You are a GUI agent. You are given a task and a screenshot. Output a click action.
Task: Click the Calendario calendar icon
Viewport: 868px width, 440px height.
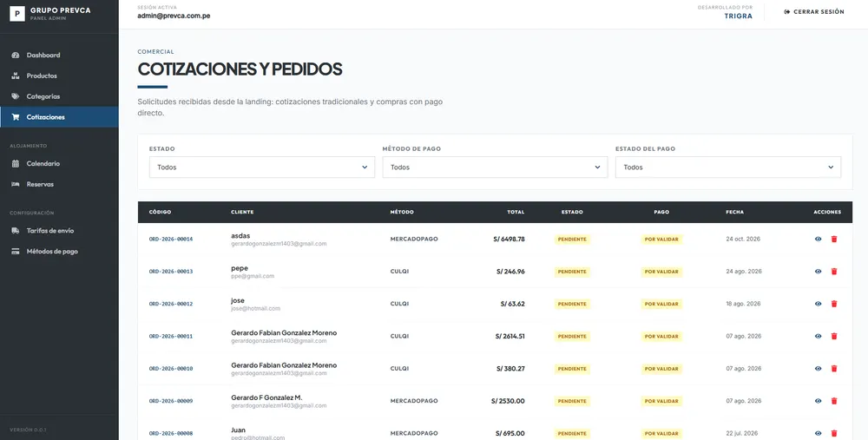[x=16, y=164]
